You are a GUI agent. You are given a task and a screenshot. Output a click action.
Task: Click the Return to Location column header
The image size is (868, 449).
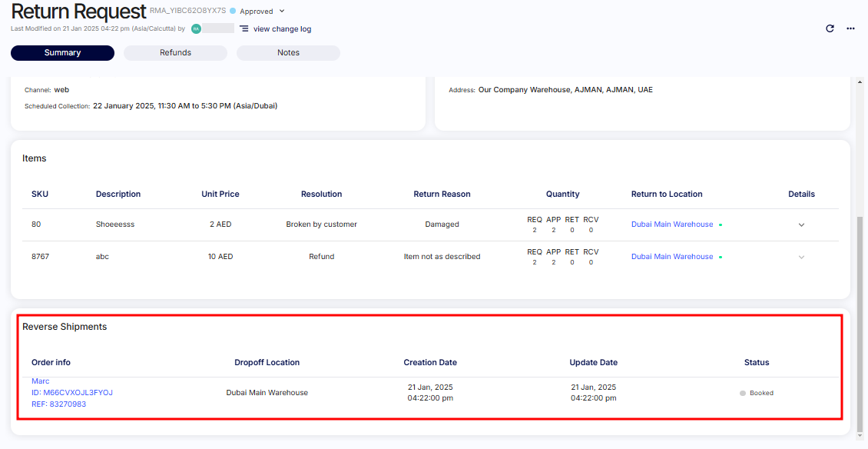tap(667, 194)
